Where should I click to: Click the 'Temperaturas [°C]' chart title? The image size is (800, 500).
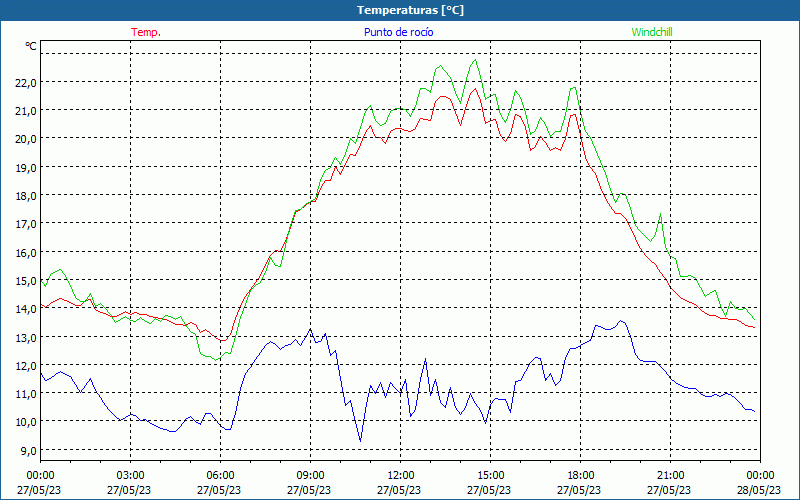(x=410, y=10)
